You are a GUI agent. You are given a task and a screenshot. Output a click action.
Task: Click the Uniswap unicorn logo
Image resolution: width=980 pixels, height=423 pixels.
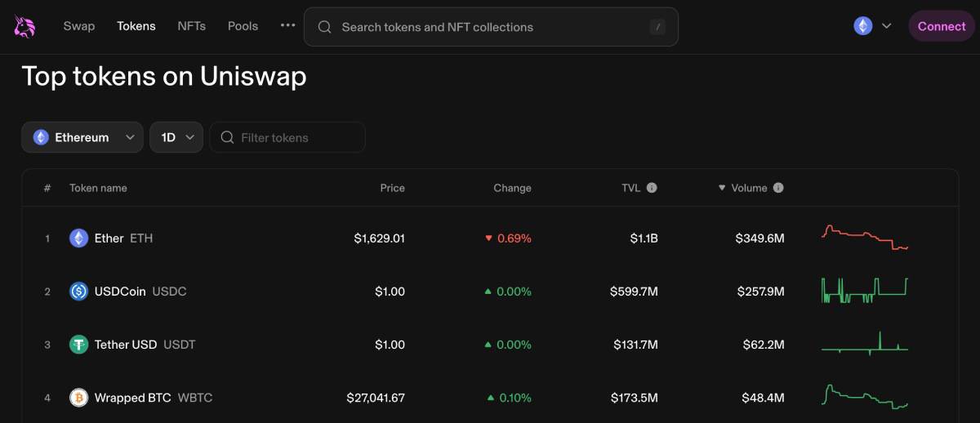[x=25, y=27]
